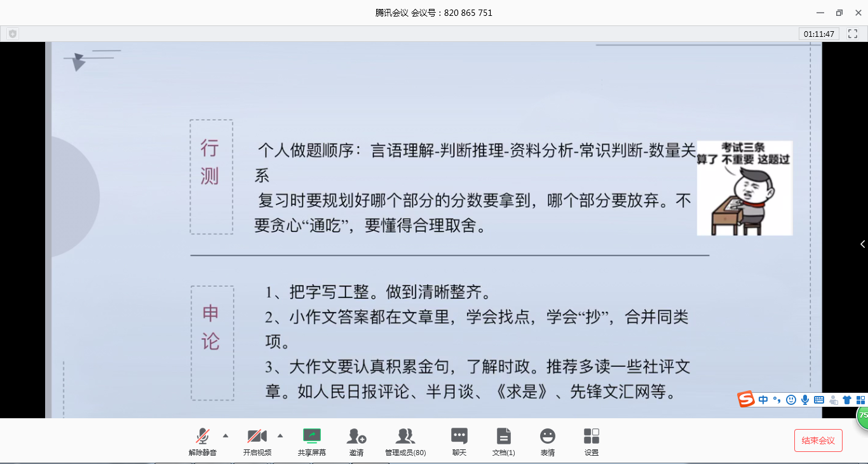The width and height of the screenshot is (868, 464).
Task: Click the share screen (共享屏幕) icon
Action: click(312, 436)
